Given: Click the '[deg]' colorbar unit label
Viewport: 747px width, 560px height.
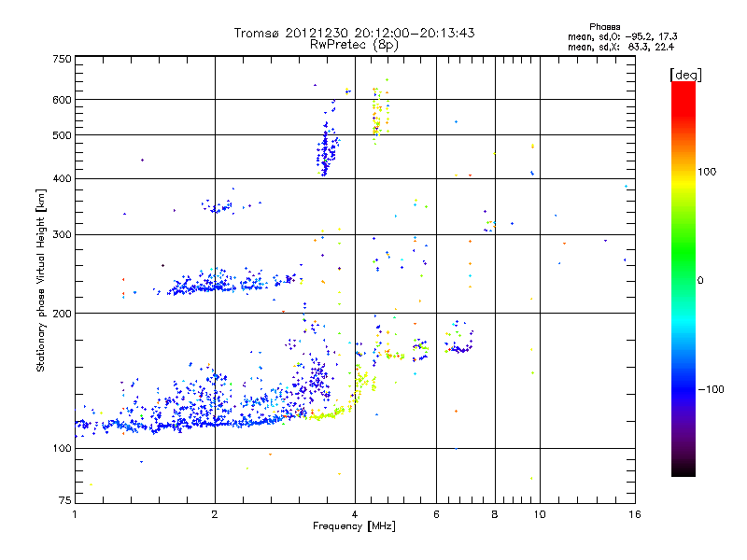Looking at the screenshot, I should pos(685,75).
